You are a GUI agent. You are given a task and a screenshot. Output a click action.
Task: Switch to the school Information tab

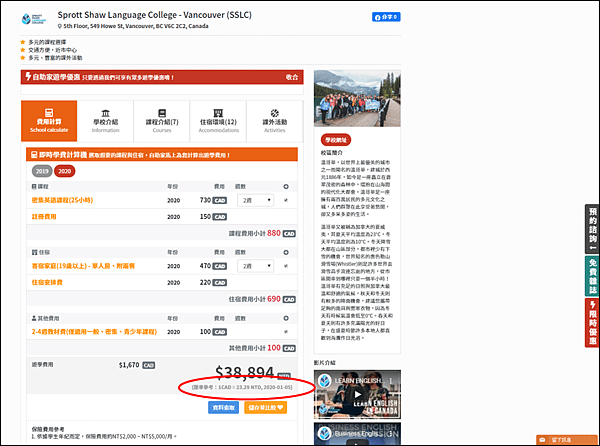(x=106, y=121)
